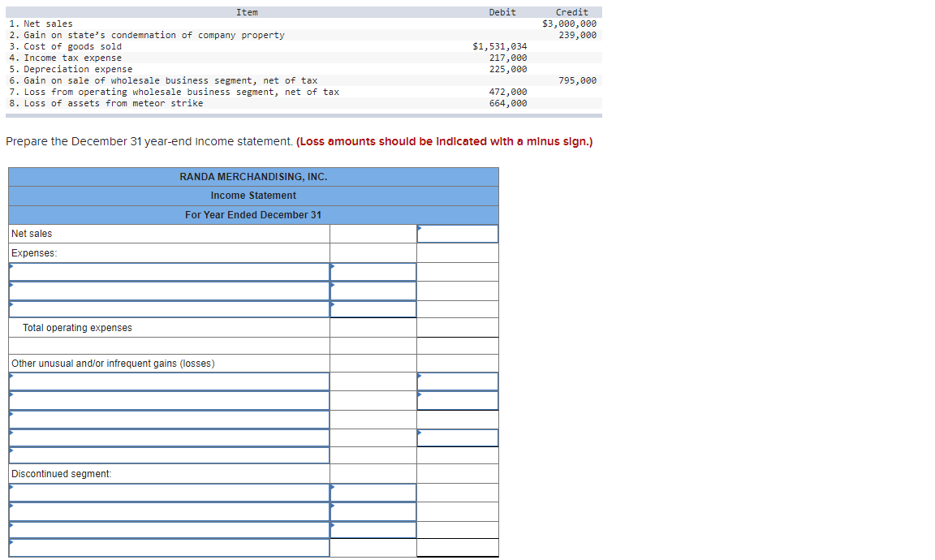Click the first expense amount cell under Expenses
935x560 pixels.
click(x=373, y=272)
